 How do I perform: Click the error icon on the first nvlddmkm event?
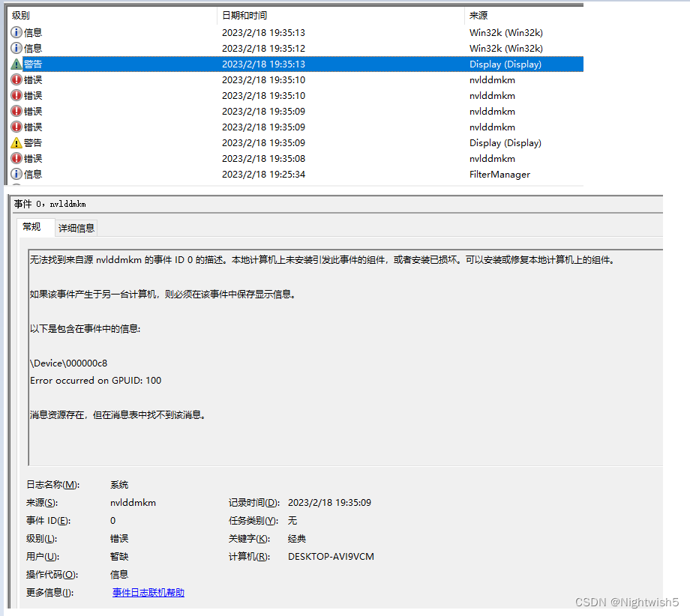[x=17, y=79]
